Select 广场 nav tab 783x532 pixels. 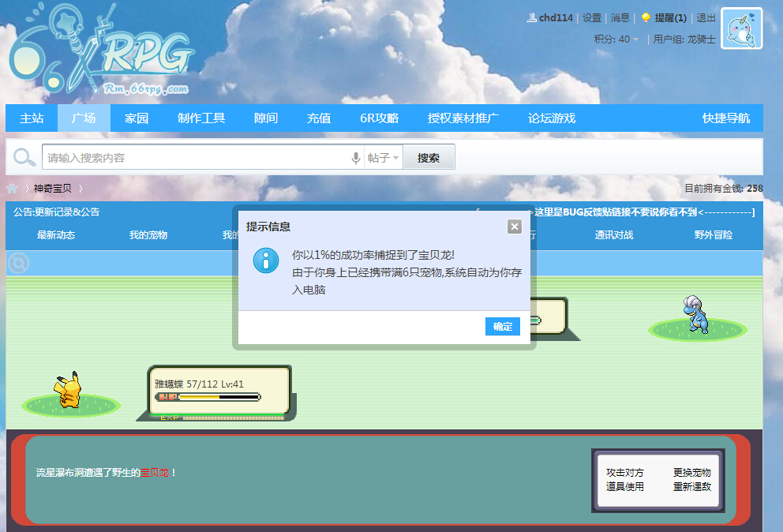(x=84, y=118)
